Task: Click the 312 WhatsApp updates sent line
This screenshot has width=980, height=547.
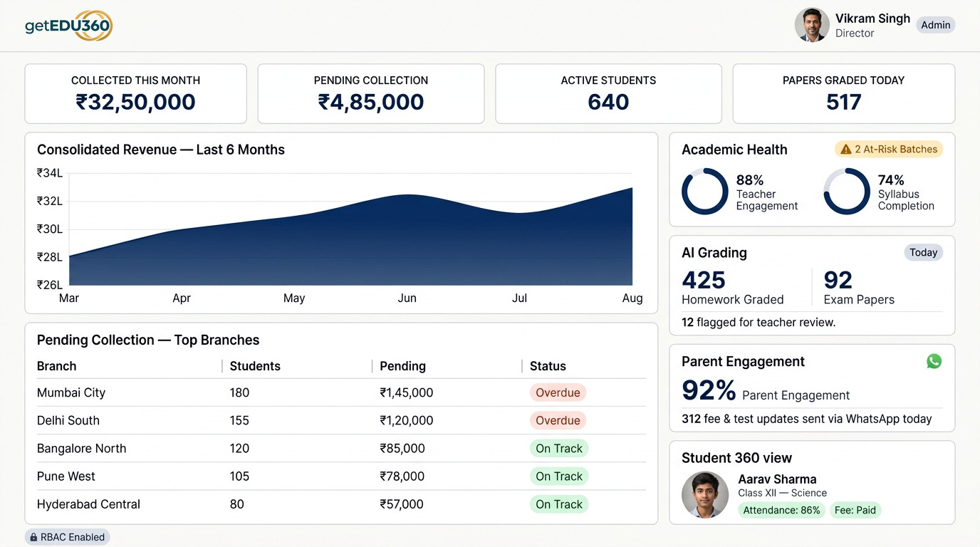Action: point(807,419)
